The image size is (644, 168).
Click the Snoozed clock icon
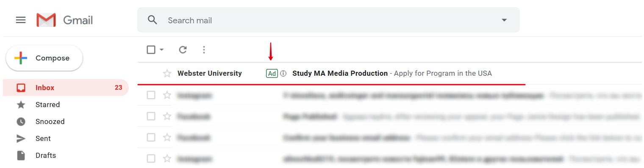(x=21, y=121)
